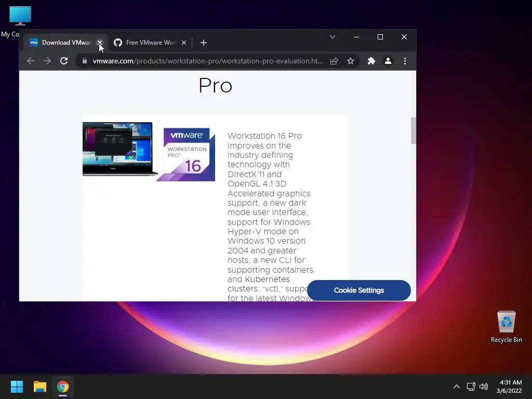
Task: Switch to the Download VMware tab
Action: [x=66, y=43]
